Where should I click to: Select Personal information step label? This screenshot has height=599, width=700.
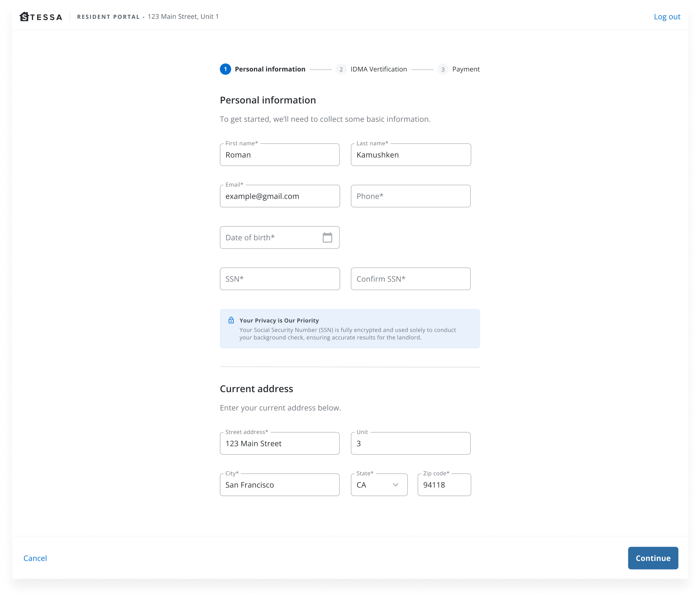point(270,69)
